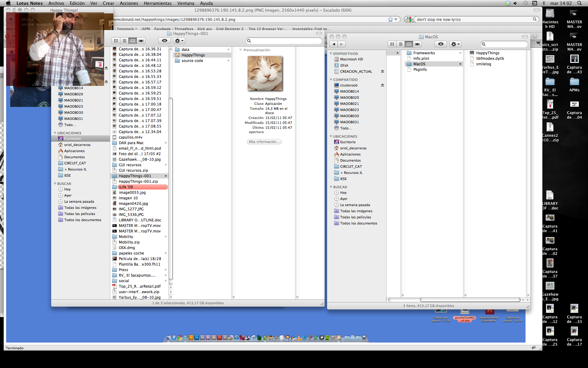Click the Más información button

pos(264,142)
